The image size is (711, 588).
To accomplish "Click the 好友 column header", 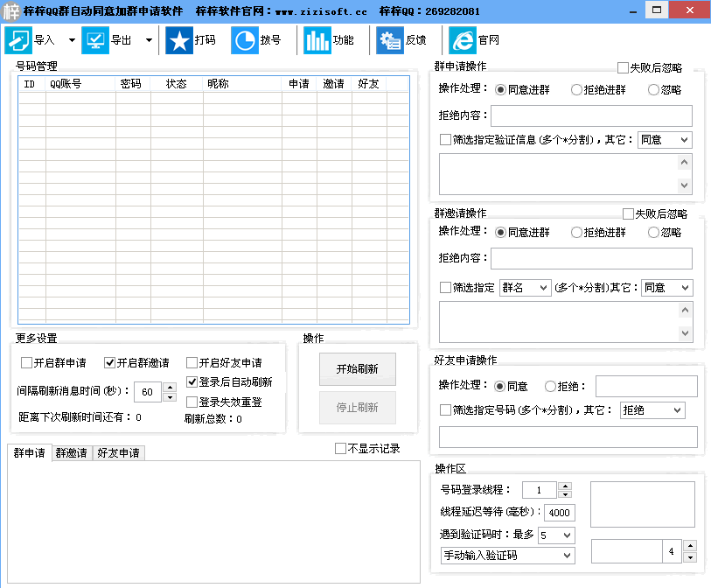I will (369, 84).
